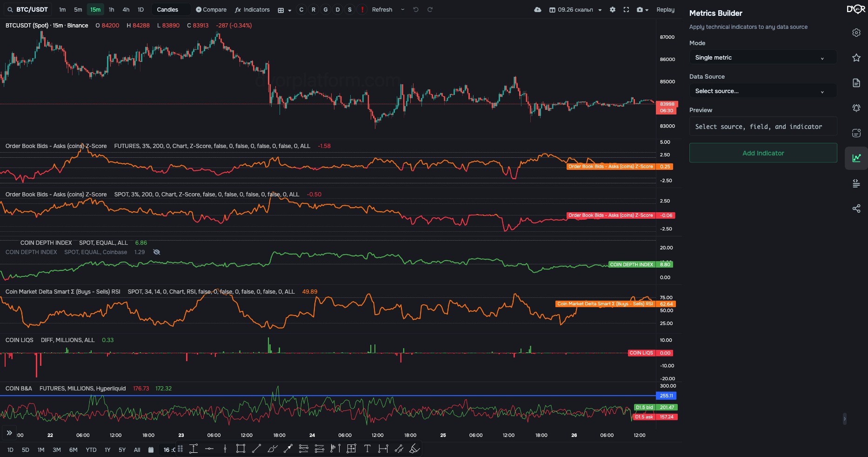Toggle visibility eye for Coinbase COIN DEPTH INDEX

coord(157,252)
